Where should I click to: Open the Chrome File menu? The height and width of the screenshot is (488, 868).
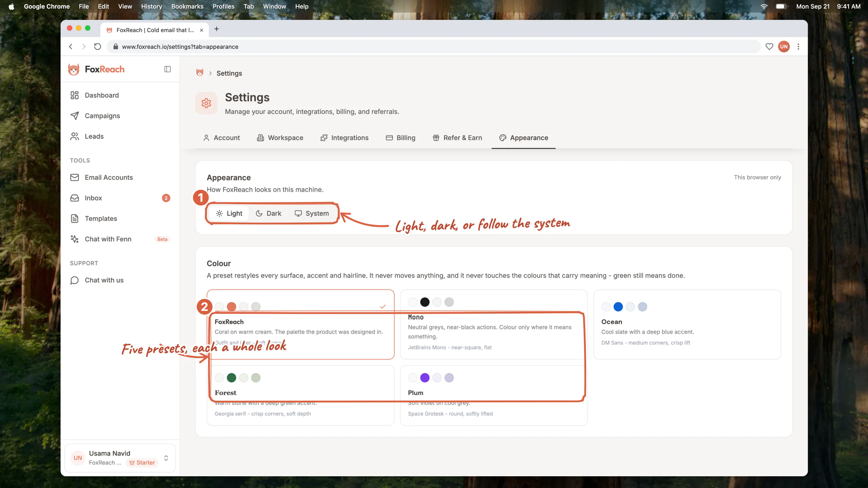(83, 6)
